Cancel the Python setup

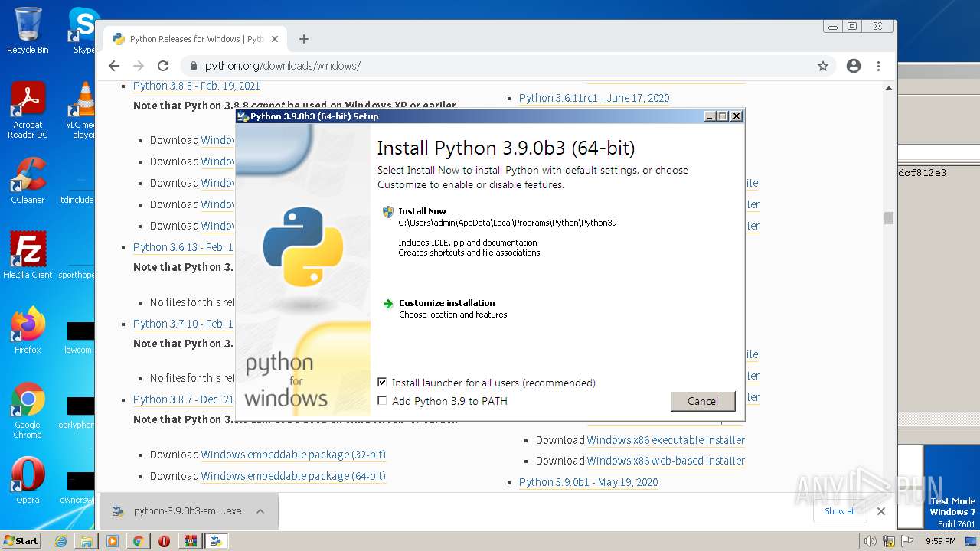(703, 401)
